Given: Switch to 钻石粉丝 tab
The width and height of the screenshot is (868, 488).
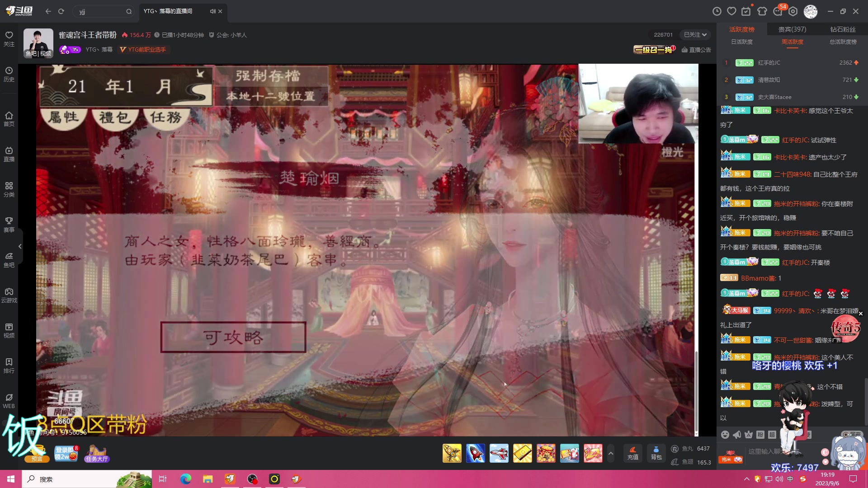Looking at the screenshot, I should (x=843, y=29).
